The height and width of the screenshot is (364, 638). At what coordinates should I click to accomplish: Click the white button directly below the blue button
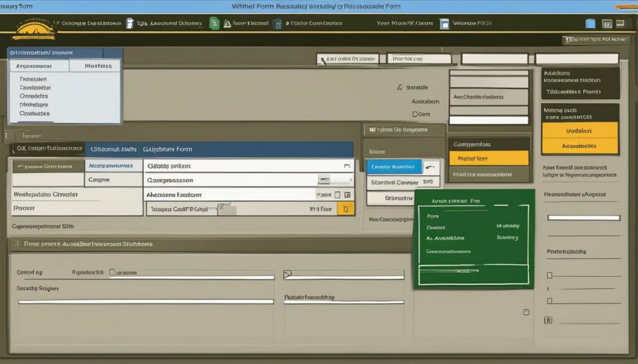click(x=403, y=182)
